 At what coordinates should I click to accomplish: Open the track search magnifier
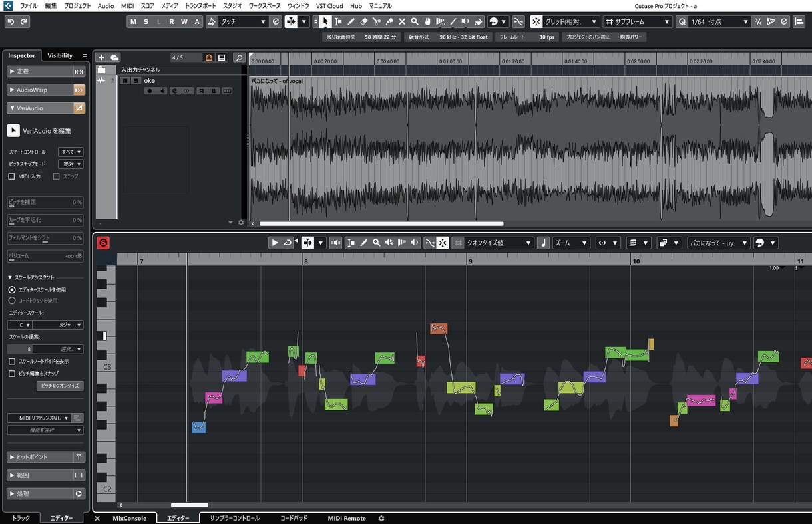(x=239, y=57)
